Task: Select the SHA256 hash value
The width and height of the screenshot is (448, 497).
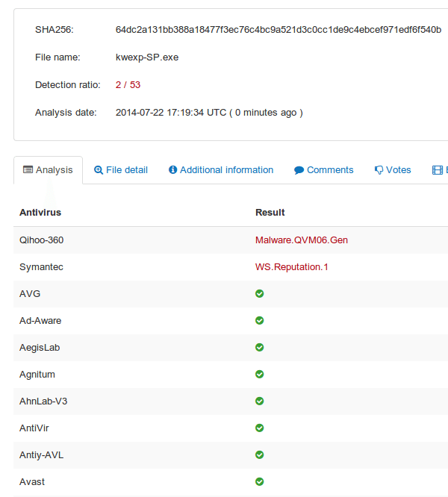Action: (x=279, y=30)
